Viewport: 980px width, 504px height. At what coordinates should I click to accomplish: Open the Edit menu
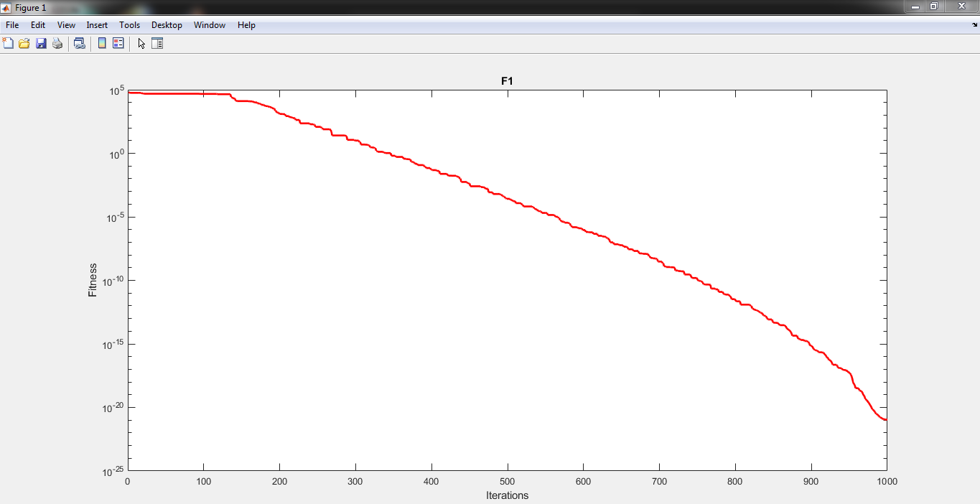tap(38, 25)
